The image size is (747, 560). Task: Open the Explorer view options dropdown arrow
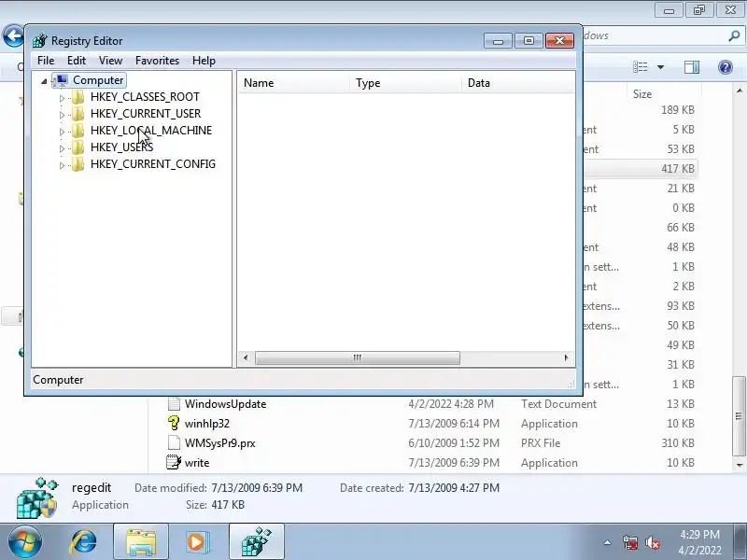pyautogui.click(x=661, y=67)
